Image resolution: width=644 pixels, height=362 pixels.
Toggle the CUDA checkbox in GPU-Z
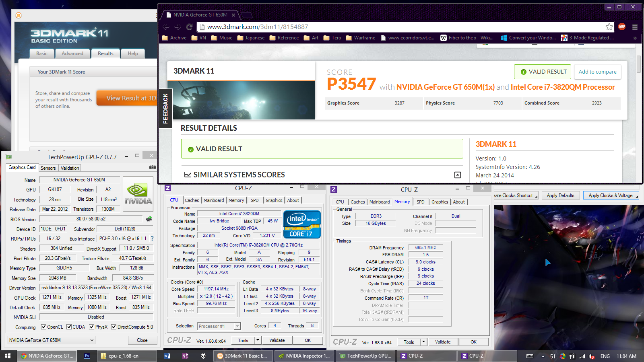(x=69, y=327)
